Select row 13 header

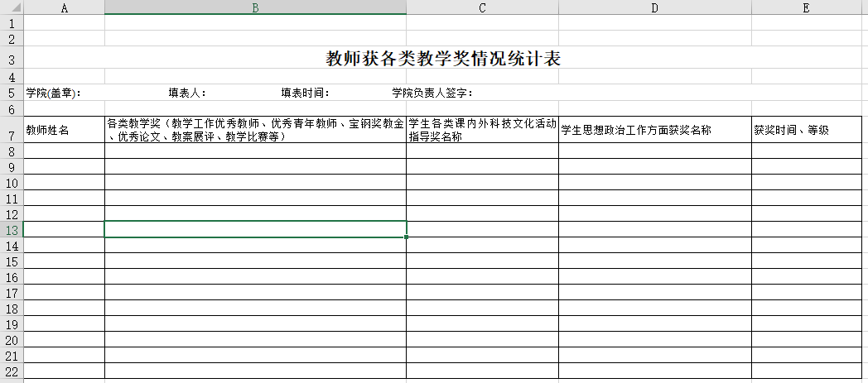coord(12,230)
